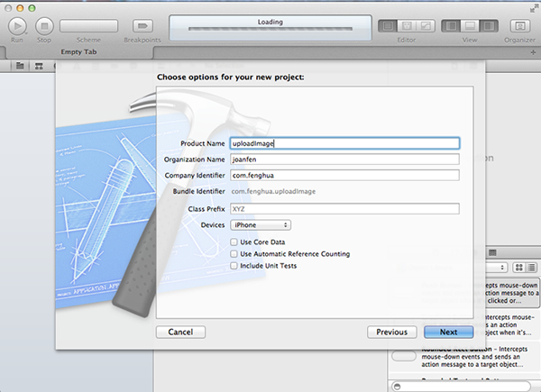541x392 pixels.
Task: Select the Standard editor button
Action: (388, 26)
